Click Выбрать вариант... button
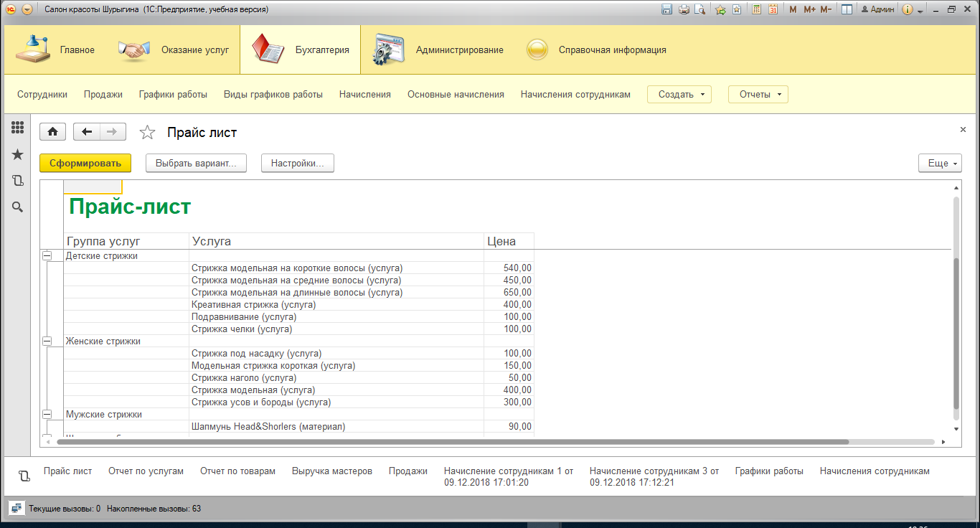This screenshot has width=980, height=528. 196,164
